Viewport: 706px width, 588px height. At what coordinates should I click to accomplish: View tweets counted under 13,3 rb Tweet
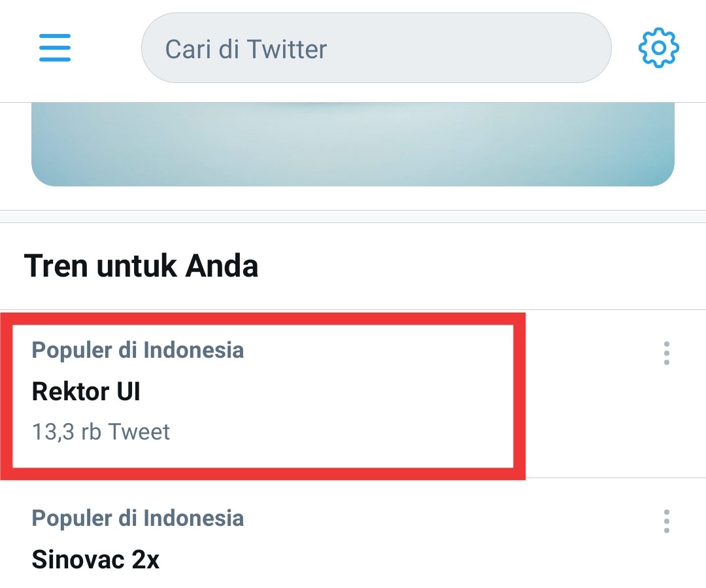click(x=101, y=431)
